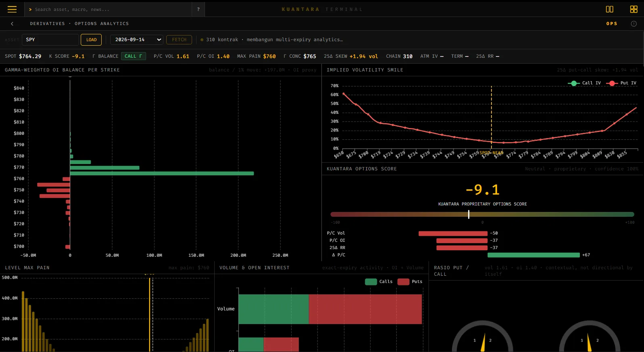Click the Gamma-Weighted OI Balance Per Strike title
This screenshot has width=644, height=352.
coord(62,70)
